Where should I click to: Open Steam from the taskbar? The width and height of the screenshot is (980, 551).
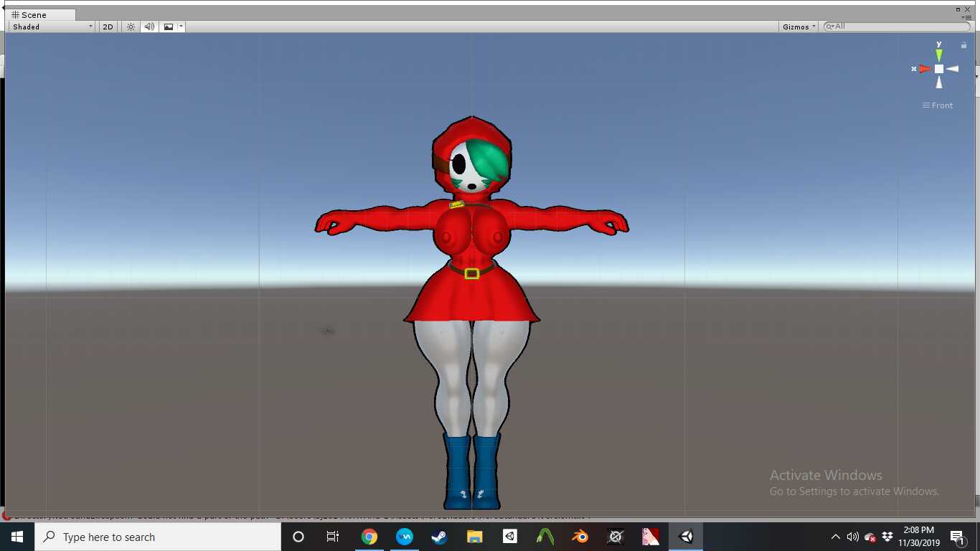(x=439, y=537)
